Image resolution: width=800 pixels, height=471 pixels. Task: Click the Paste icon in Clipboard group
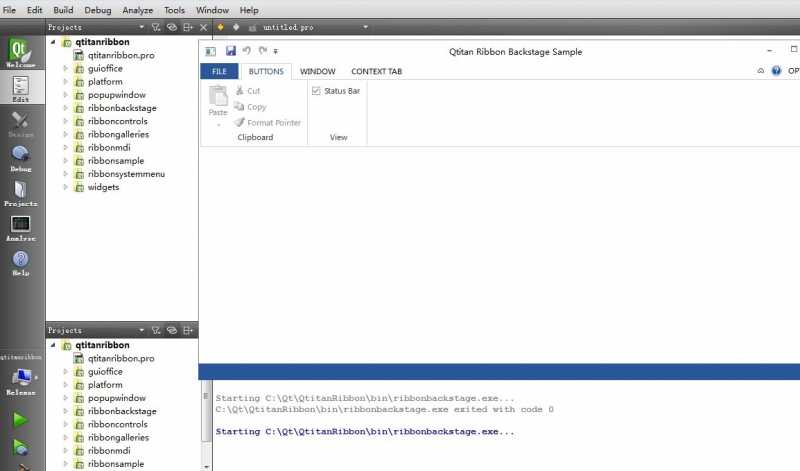(218, 101)
